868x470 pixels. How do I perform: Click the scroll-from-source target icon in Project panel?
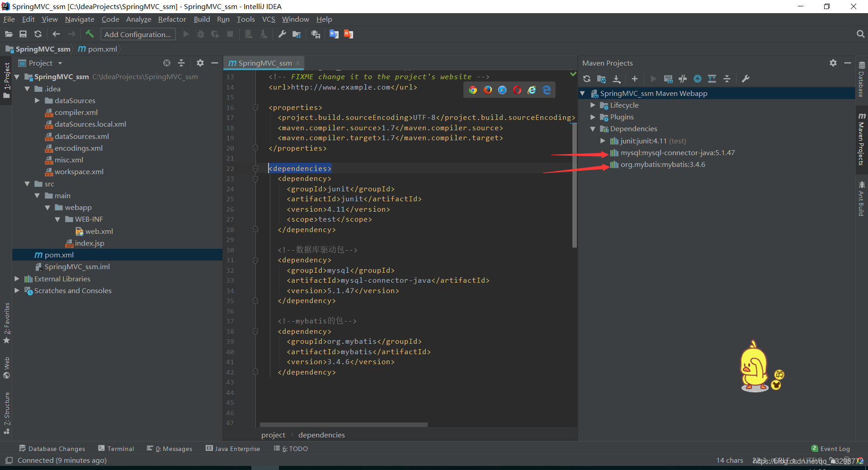(x=167, y=63)
